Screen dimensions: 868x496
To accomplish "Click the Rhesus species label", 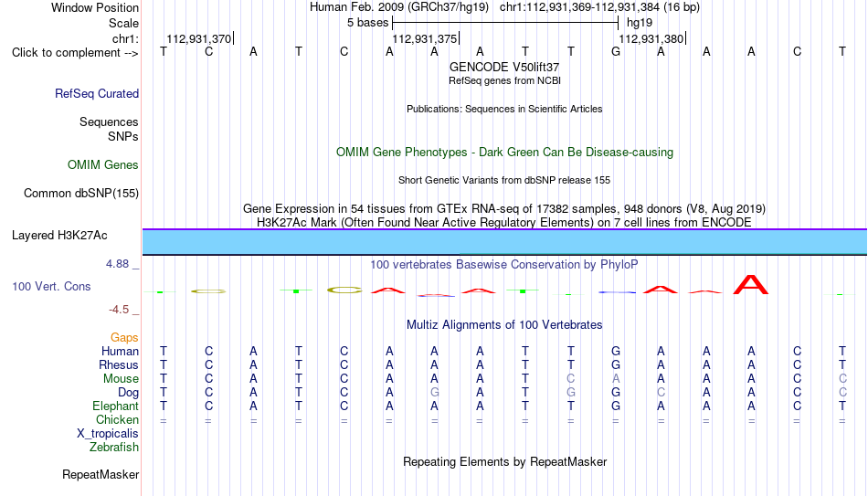I will [119, 364].
